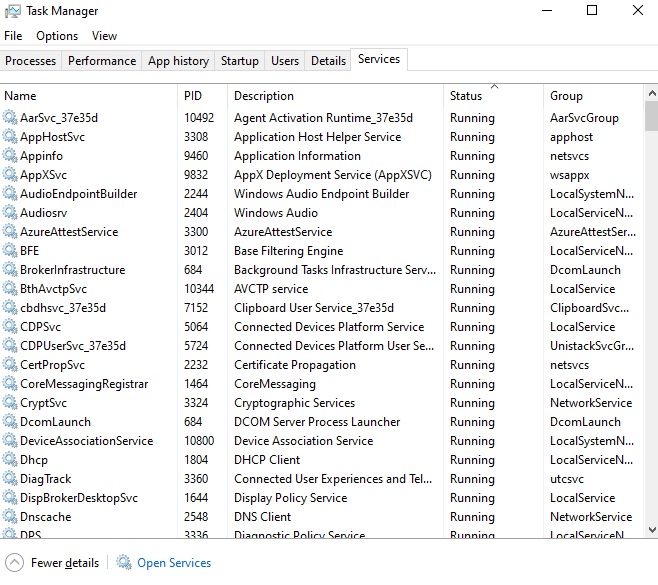Sort by the Status column header
The image size is (658, 585).
point(494,96)
